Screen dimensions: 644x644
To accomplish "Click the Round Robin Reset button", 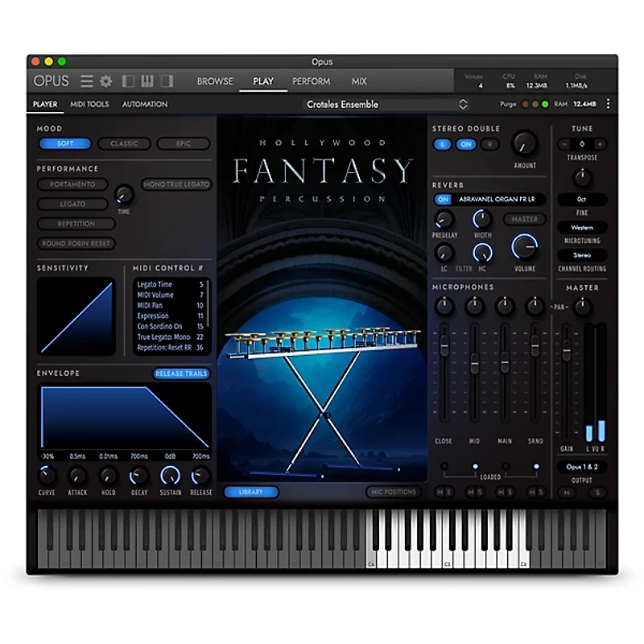I will (x=76, y=243).
